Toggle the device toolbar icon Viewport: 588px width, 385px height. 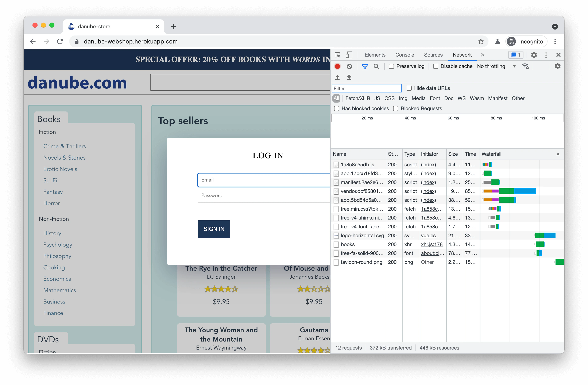coord(349,55)
